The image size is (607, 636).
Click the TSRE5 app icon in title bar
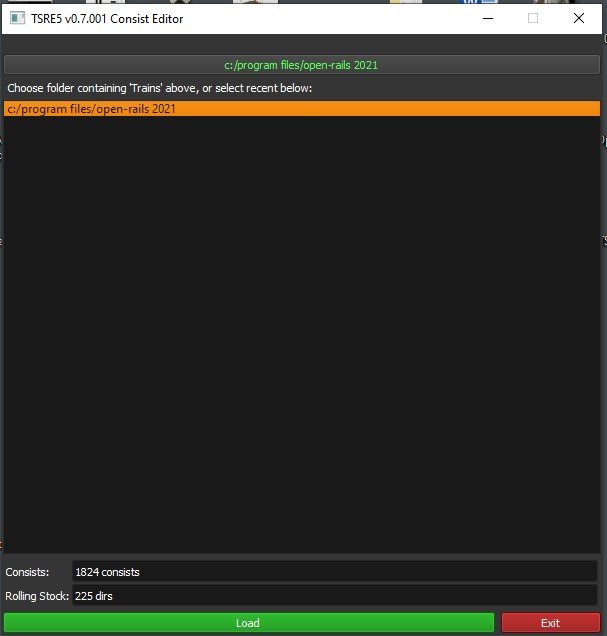(x=17, y=18)
